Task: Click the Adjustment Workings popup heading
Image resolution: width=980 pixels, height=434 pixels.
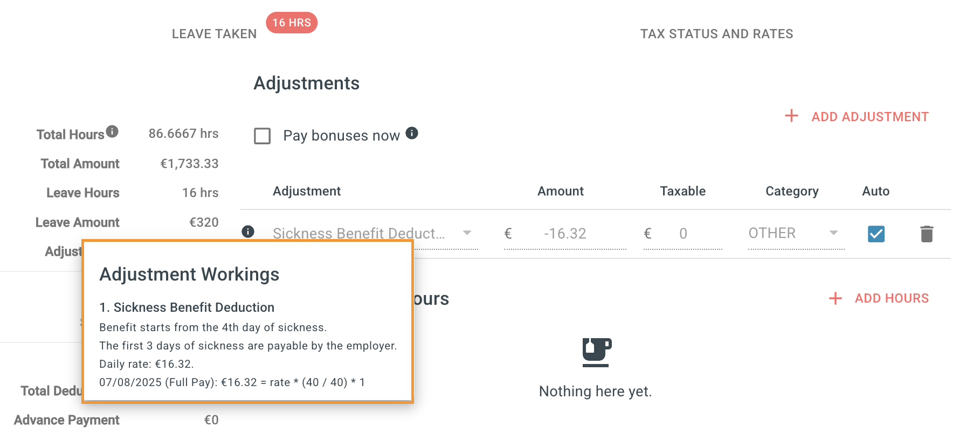Action: tap(189, 275)
